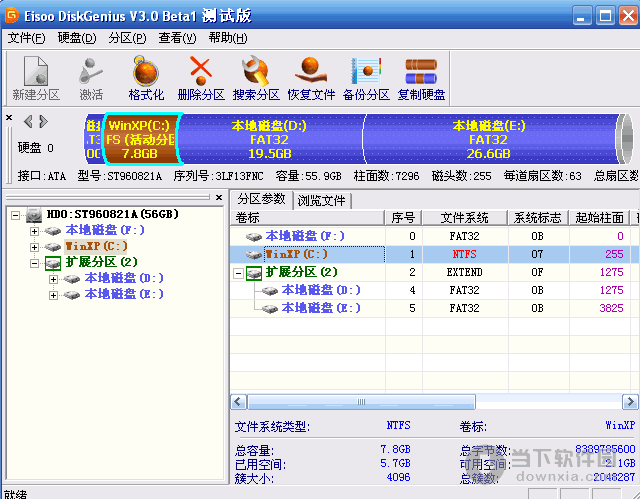Screen dimensions: 640x499
Task: Open the 硬盘(D) menu
Action: 77,38
